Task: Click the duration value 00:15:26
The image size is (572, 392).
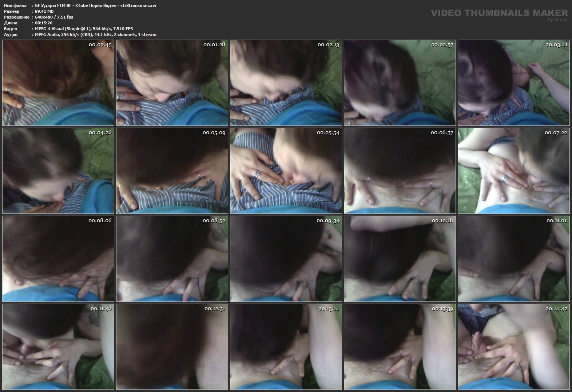Action: tap(44, 23)
